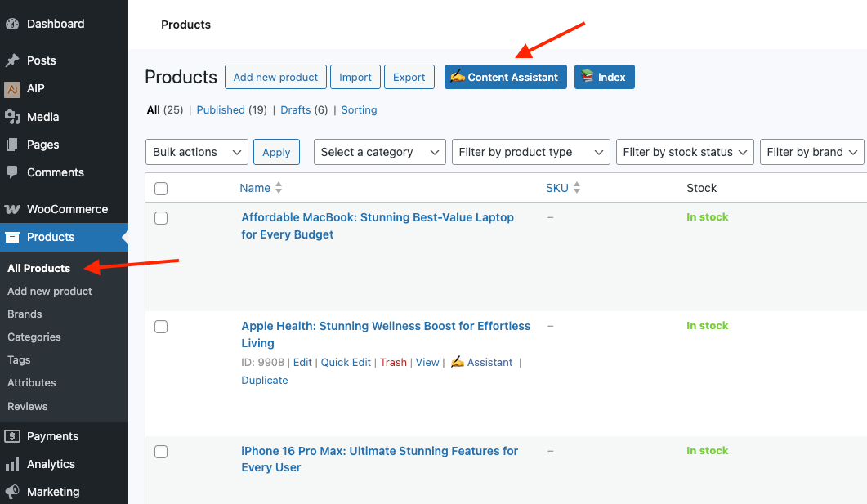Click the Name column sort arrows
The height and width of the screenshot is (504, 867).
pos(279,188)
